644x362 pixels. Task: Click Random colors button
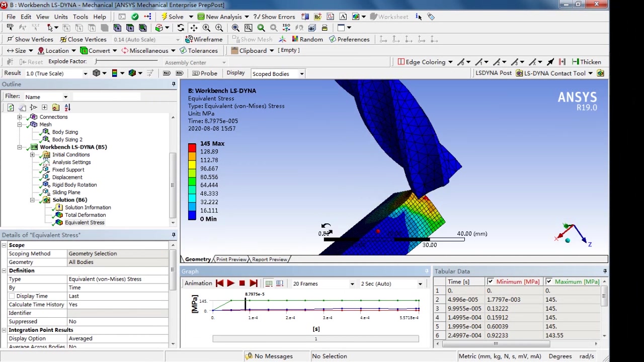307,39
